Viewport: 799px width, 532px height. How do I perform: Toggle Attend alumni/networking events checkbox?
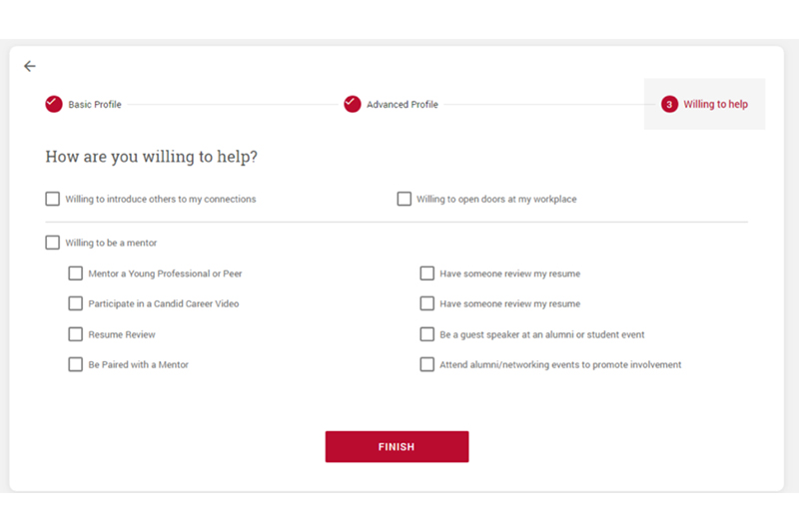pos(427,364)
